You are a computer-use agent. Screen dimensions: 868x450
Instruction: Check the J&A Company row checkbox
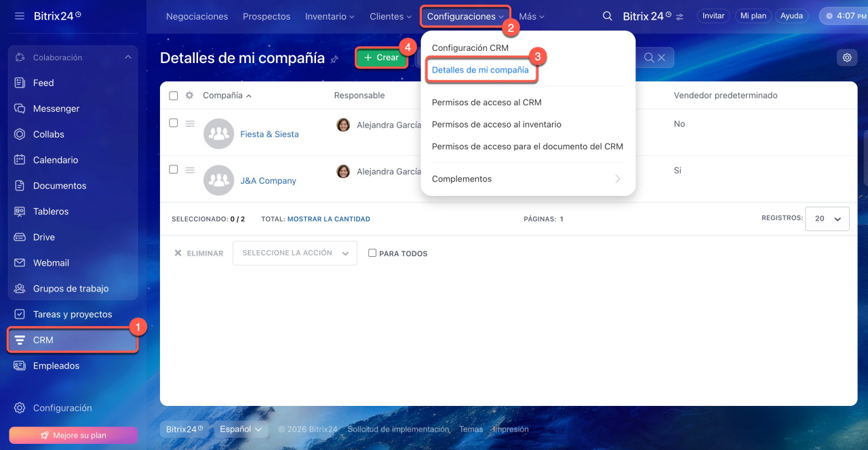[x=174, y=169]
